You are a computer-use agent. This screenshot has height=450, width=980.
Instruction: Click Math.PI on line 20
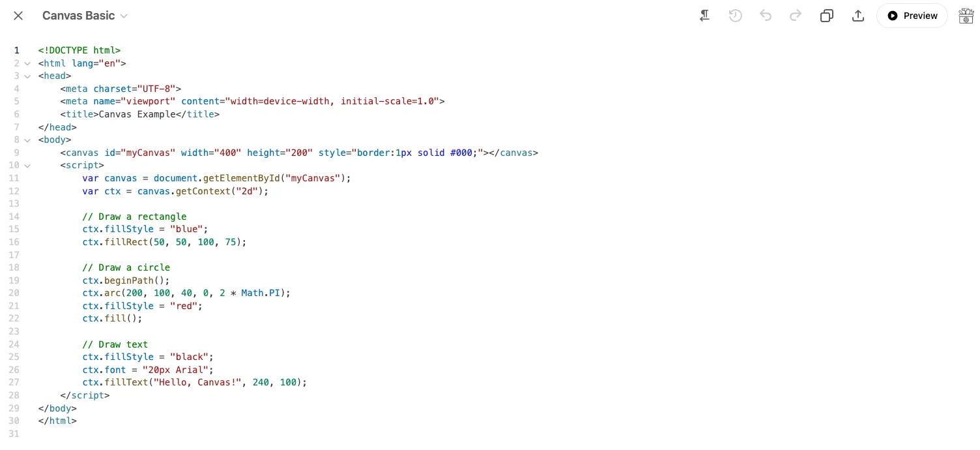pyautogui.click(x=261, y=293)
